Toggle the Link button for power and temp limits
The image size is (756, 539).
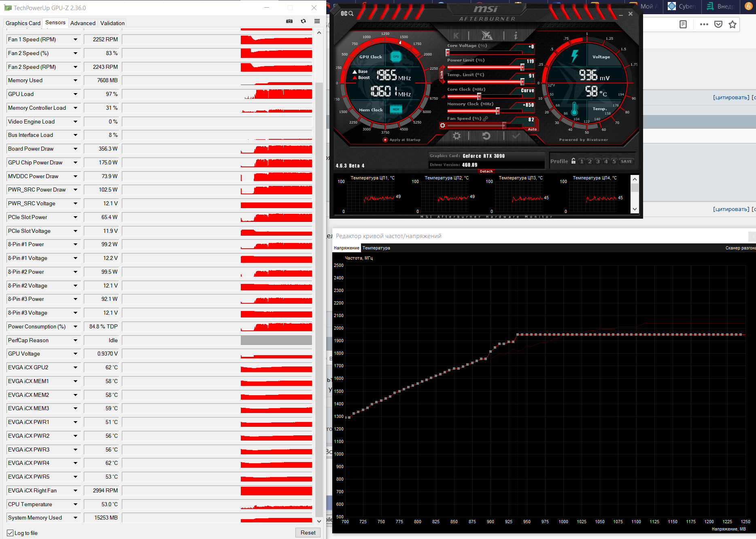click(442, 75)
